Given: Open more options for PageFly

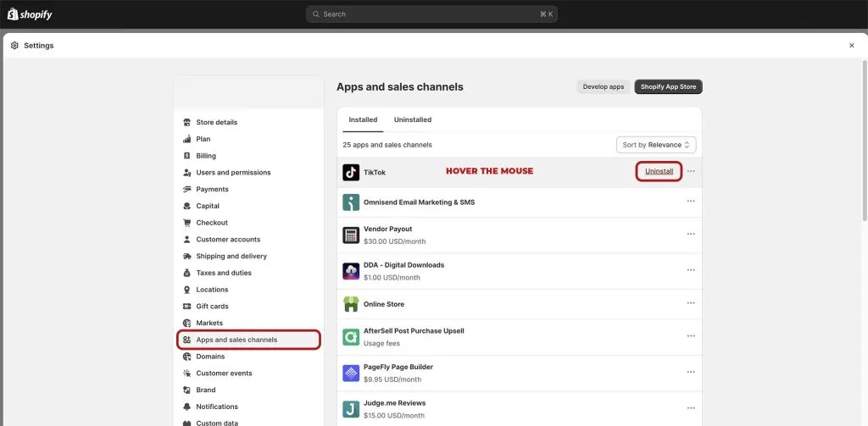Looking at the screenshot, I should (691, 372).
